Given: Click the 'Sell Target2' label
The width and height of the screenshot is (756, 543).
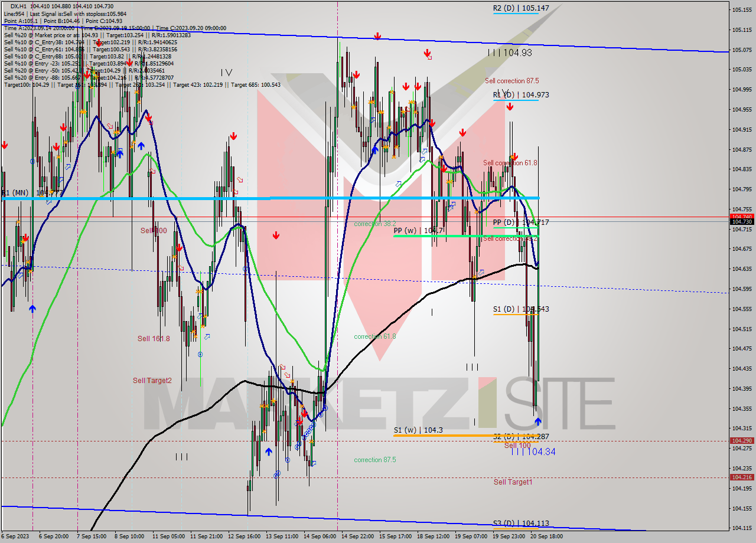Looking at the screenshot, I should click(x=152, y=381).
